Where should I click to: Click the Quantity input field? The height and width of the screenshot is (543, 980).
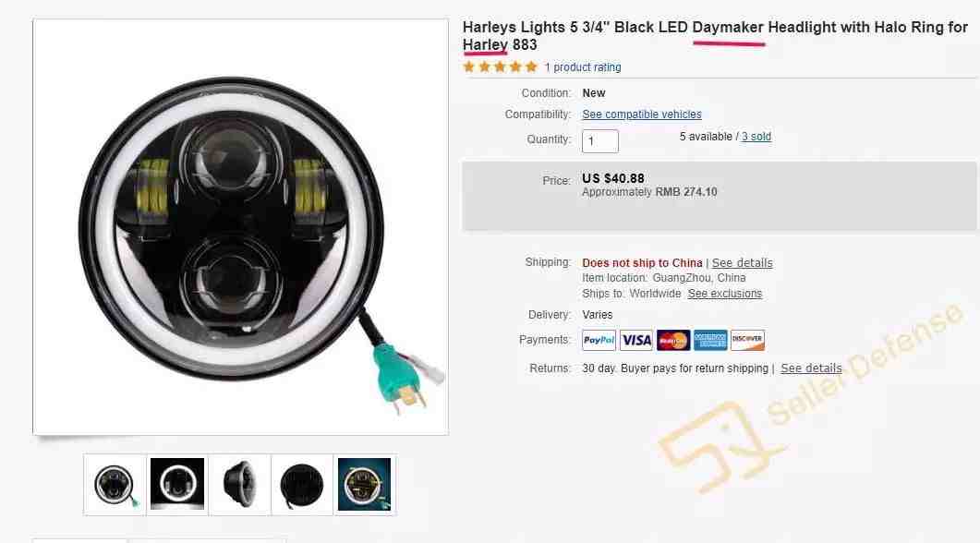[600, 141]
